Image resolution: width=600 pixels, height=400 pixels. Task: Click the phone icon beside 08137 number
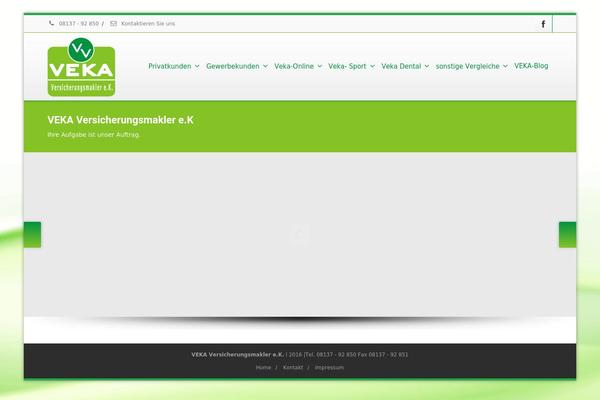pos(51,23)
